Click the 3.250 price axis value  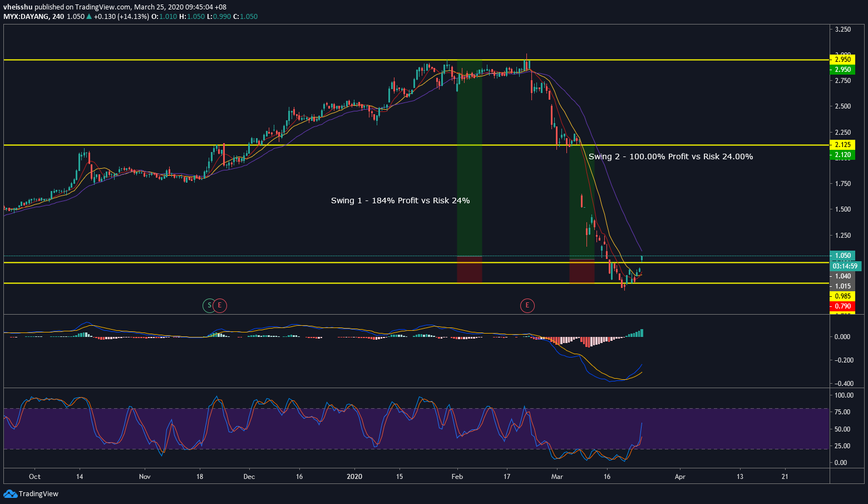(843, 30)
